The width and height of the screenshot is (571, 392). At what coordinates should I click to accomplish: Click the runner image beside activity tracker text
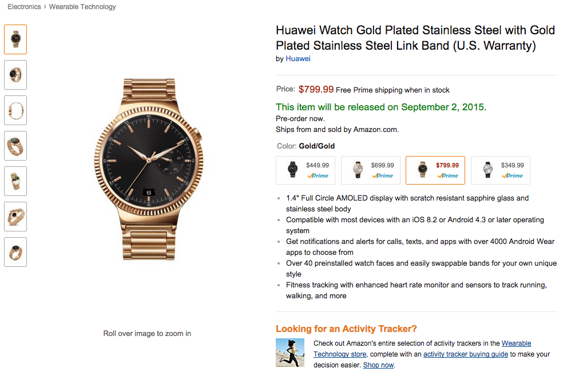pos(290,353)
